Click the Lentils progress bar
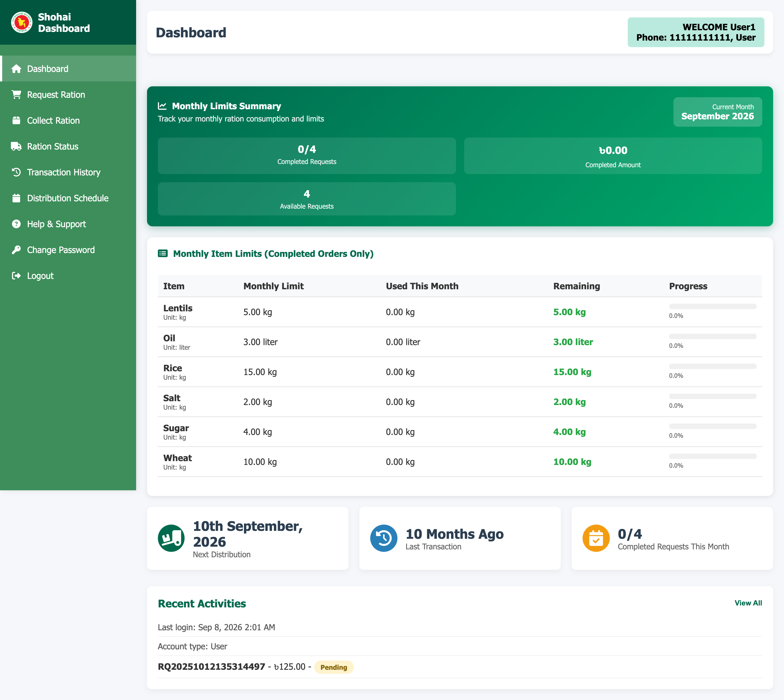The height and width of the screenshot is (700, 784). (x=712, y=306)
